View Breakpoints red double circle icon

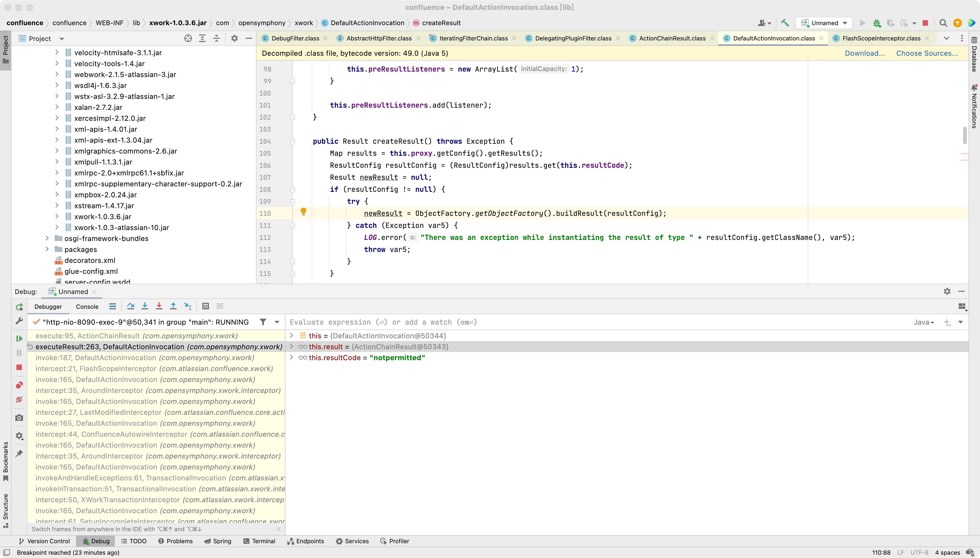pyautogui.click(x=19, y=385)
